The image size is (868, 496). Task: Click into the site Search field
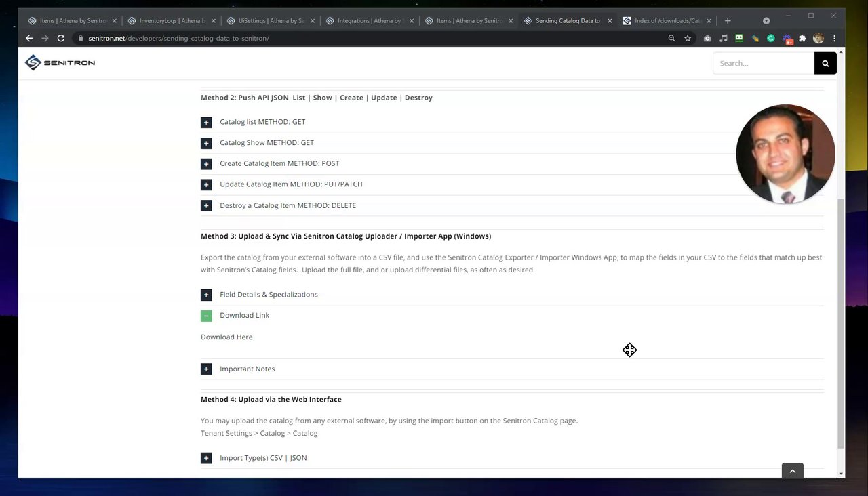(764, 63)
